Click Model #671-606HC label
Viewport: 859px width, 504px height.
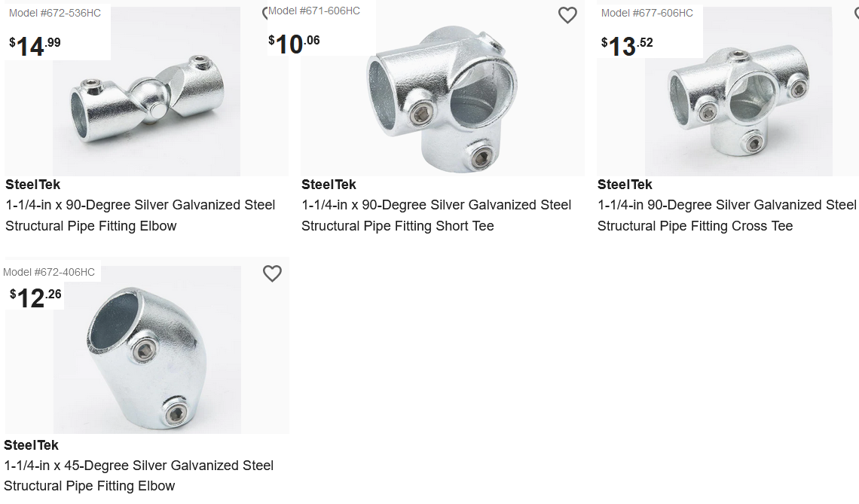click(314, 11)
